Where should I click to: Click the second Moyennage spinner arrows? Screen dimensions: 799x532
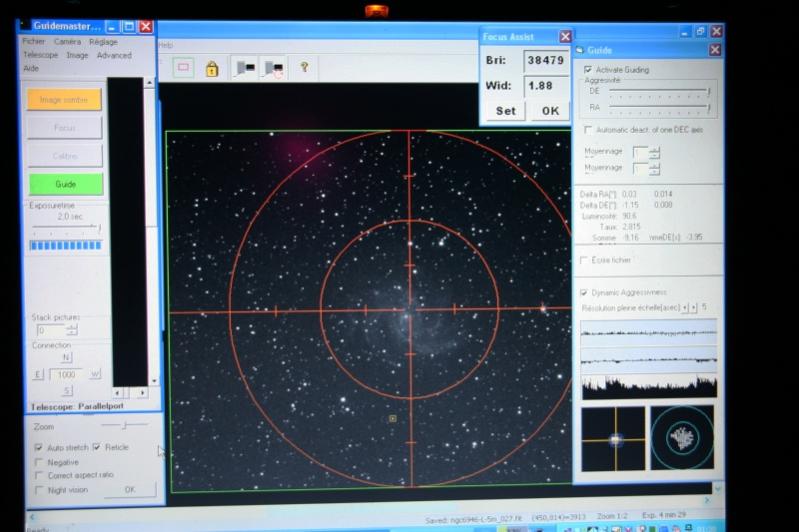tap(655, 169)
